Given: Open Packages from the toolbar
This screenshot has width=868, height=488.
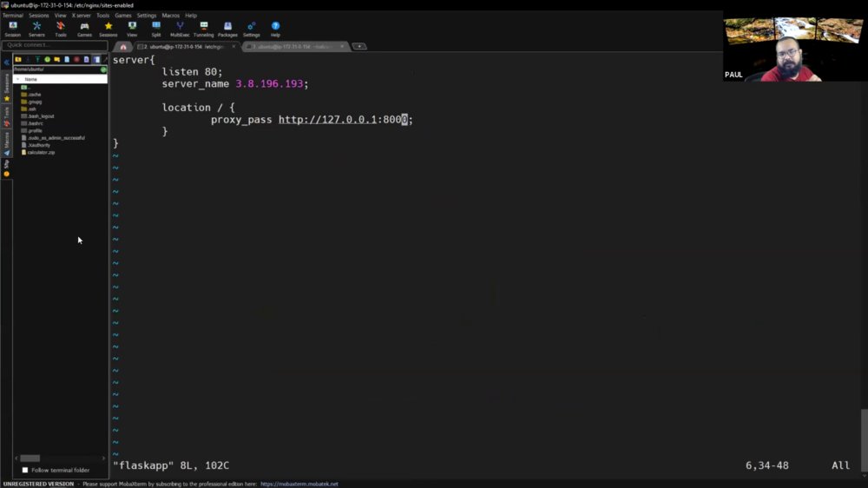Looking at the screenshot, I should click(227, 29).
